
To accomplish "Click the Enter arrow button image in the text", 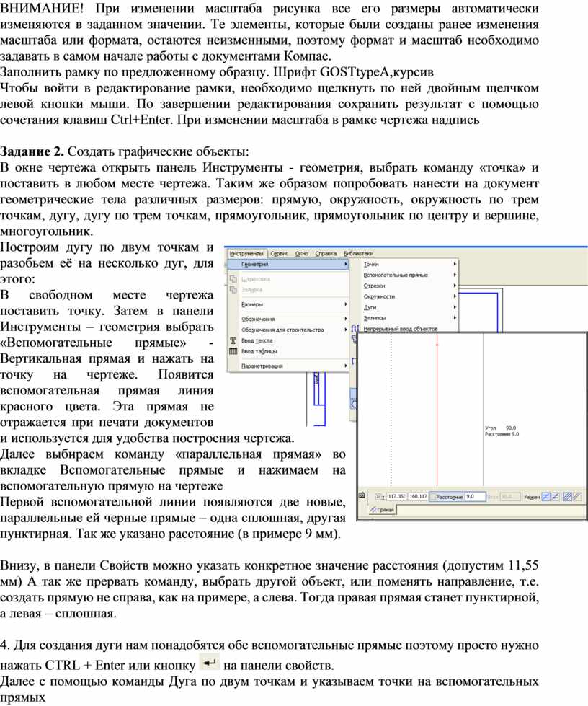I will pos(209,663).
